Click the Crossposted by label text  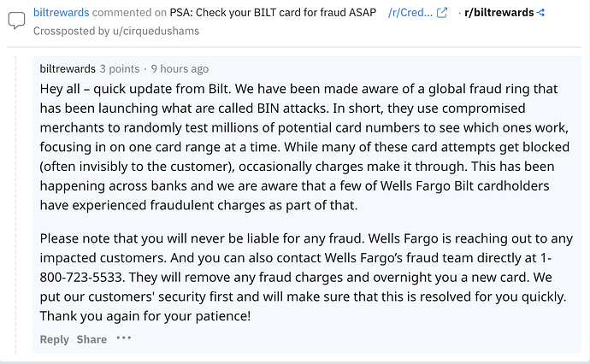tap(72, 31)
